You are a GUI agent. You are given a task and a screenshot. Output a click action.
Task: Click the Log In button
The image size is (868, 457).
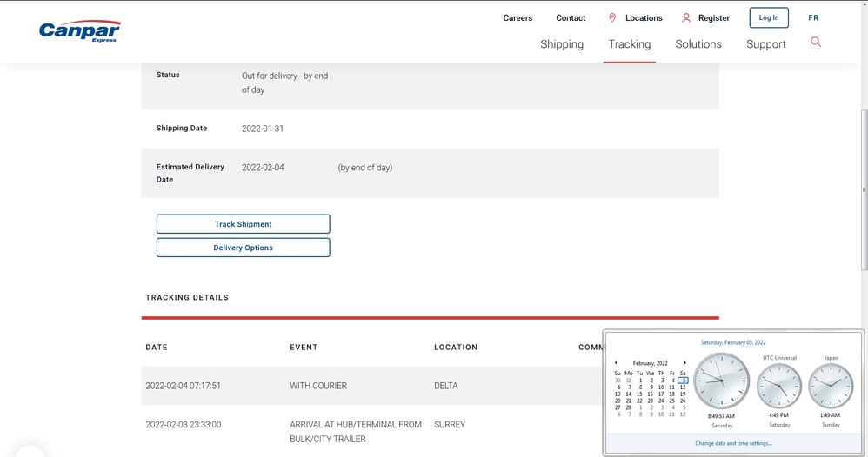coord(769,18)
